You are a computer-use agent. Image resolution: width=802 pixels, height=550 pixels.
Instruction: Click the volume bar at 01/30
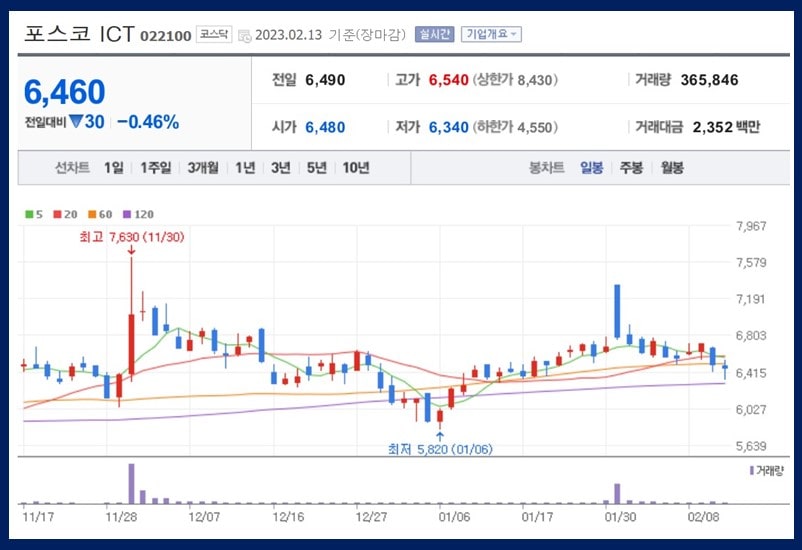pyautogui.click(x=617, y=494)
